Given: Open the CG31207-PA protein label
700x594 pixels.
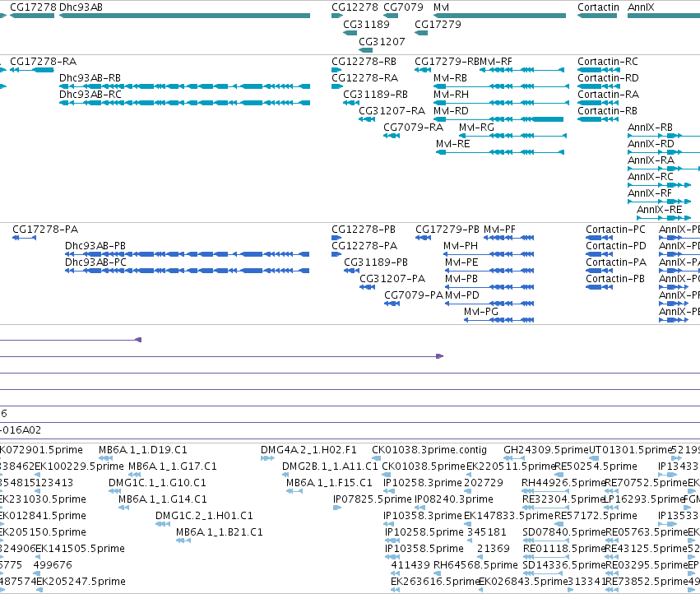Looking at the screenshot, I should (392, 279).
